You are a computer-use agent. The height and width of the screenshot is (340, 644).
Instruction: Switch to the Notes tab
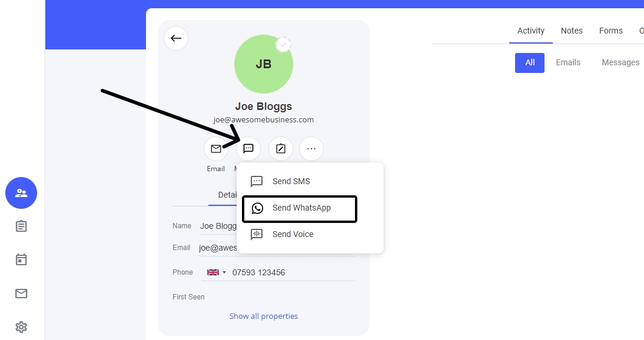[572, 31]
